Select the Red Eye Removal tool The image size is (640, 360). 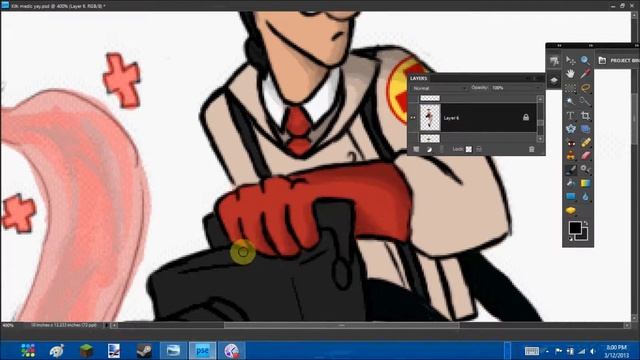click(x=571, y=142)
